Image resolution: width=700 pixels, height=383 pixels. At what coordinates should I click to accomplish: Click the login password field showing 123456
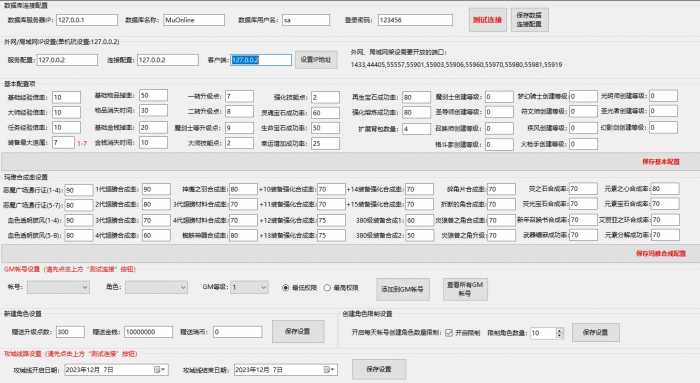[x=415, y=20]
